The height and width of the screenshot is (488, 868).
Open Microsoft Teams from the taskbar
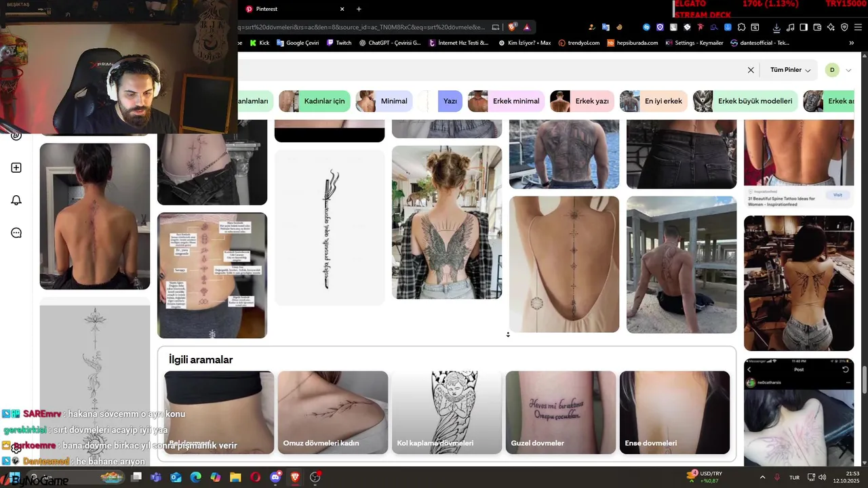coord(156,477)
